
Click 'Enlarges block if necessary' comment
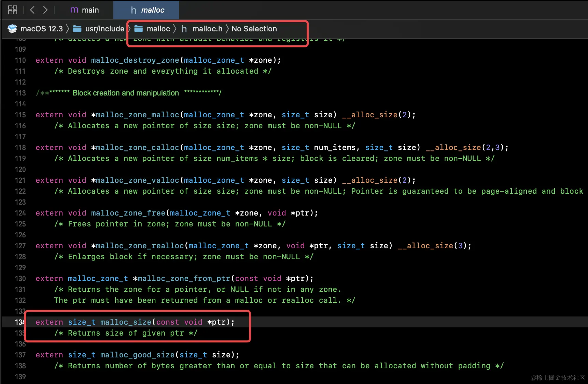(x=184, y=257)
